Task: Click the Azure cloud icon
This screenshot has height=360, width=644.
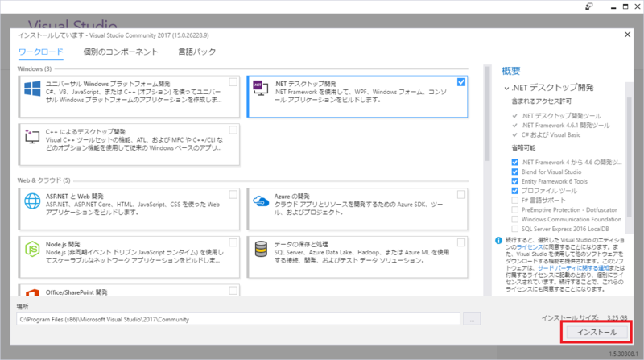Action: point(261,201)
